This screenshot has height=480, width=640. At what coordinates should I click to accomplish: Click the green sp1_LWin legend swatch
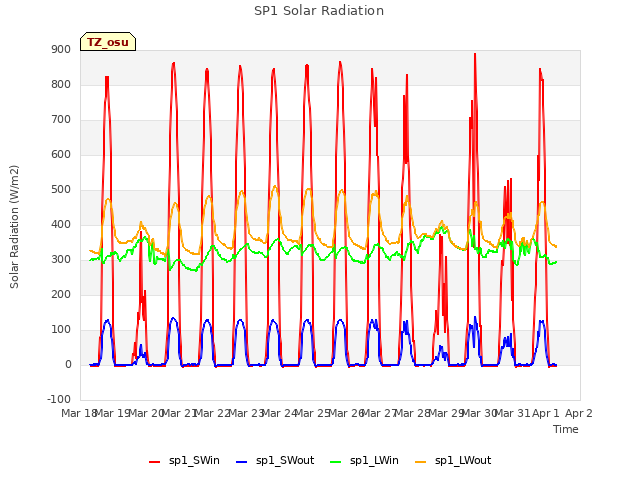click(x=335, y=462)
